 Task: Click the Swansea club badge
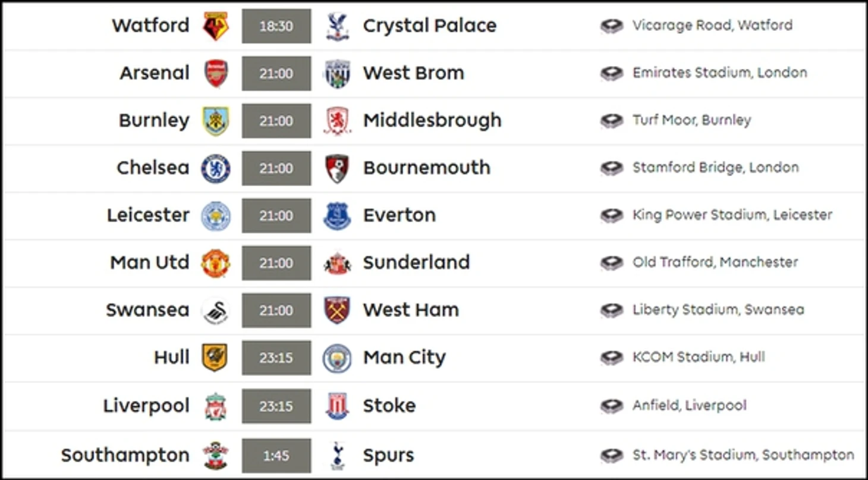pyautogui.click(x=215, y=310)
